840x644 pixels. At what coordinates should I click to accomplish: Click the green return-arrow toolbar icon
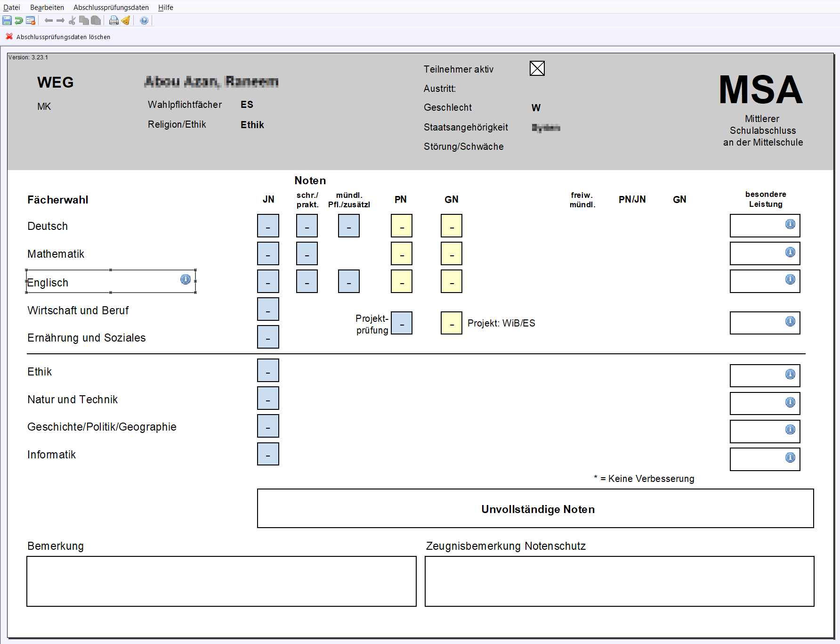pyautogui.click(x=19, y=20)
